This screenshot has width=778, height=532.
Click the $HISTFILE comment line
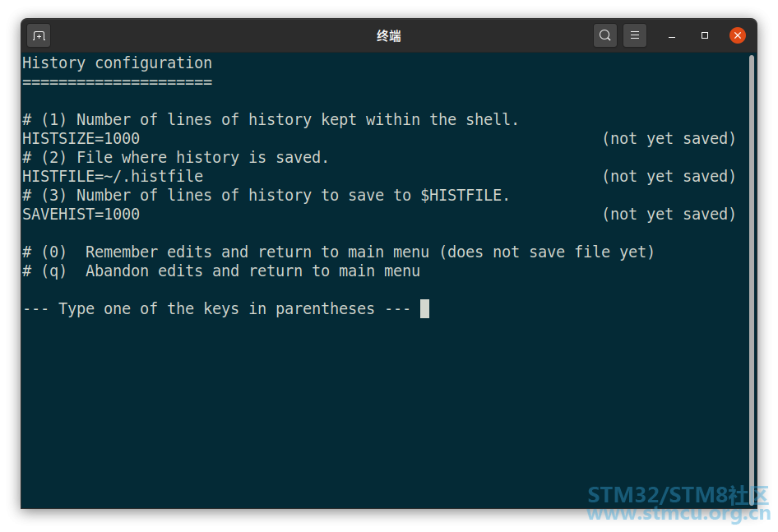click(x=266, y=195)
